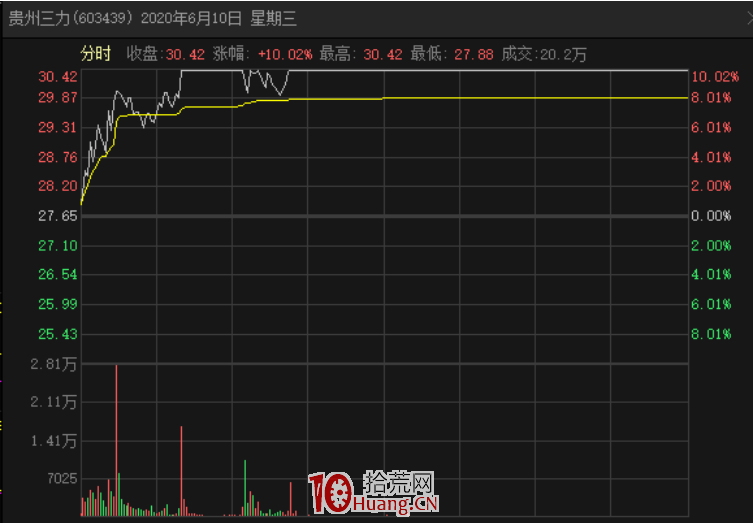Click the 7025 volume axis label
Image resolution: width=754 pixels, height=523 pixels.
tap(62, 478)
